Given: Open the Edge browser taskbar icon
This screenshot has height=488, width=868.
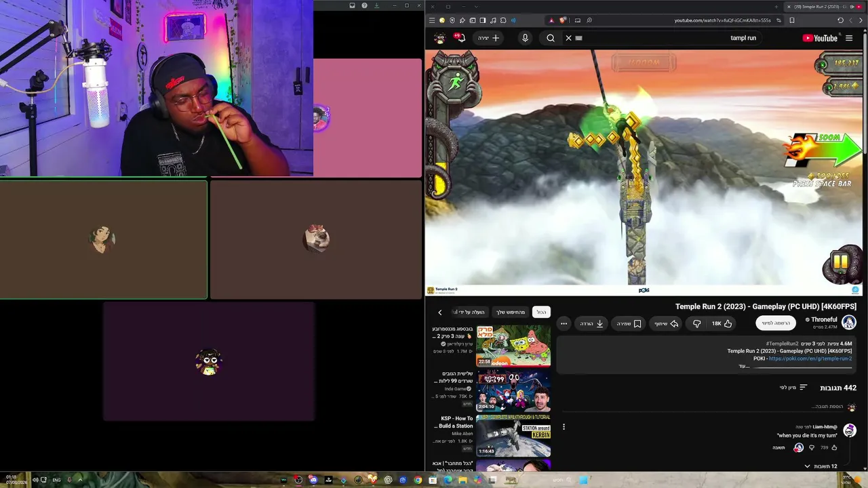Looking at the screenshot, I should click(448, 480).
